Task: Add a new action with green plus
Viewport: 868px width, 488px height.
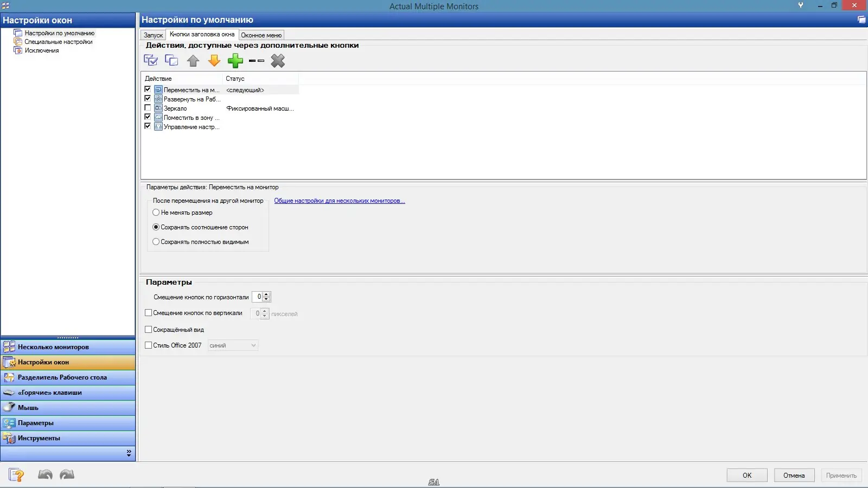Action: pos(235,61)
